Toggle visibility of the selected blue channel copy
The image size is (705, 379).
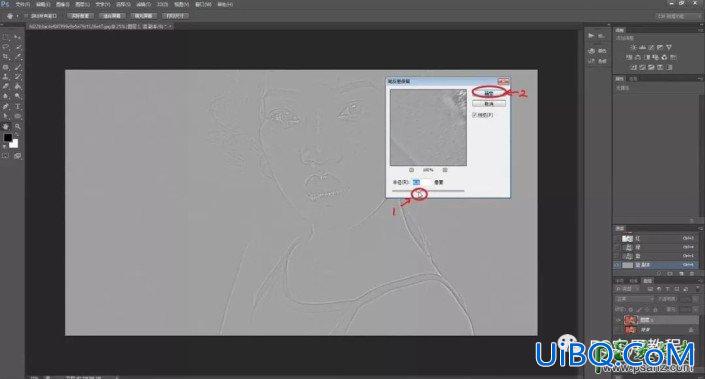616,265
